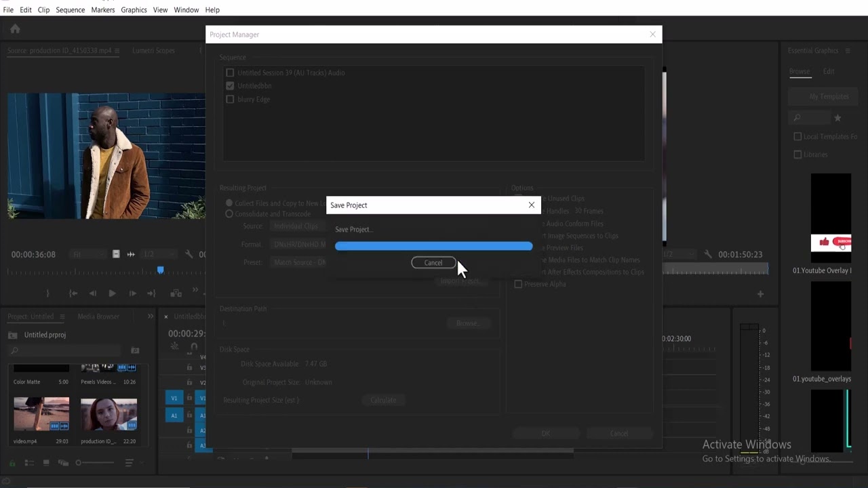This screenshot has width=868, height=488.
Task: Cancel the Save Project progress dialog
Action: click(433, 263)
